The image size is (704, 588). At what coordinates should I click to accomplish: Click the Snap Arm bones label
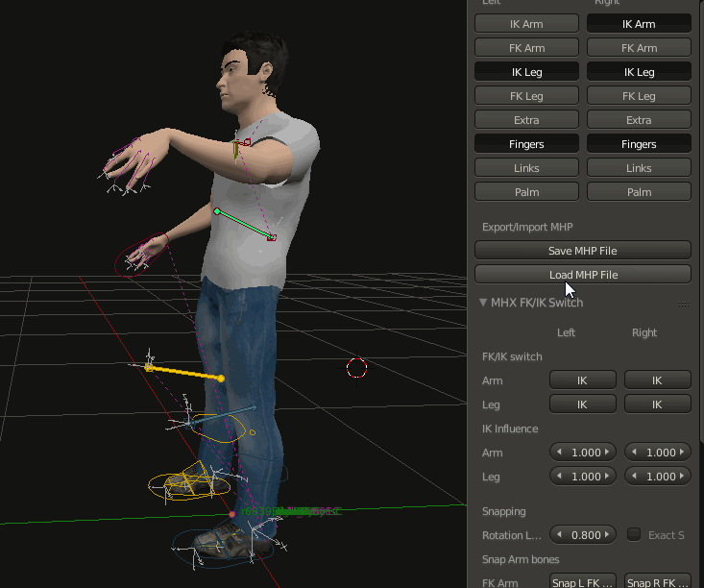pyautogui.click(x=521, y=559)
